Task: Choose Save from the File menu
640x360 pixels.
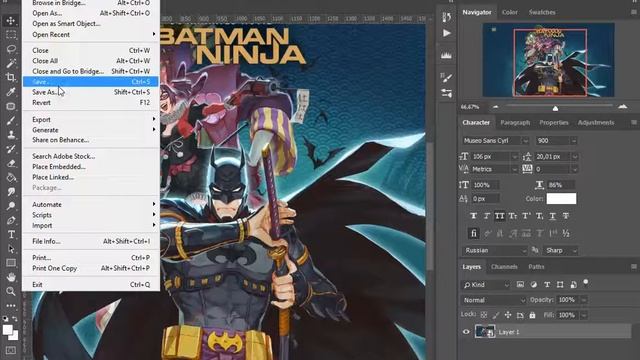Action: (91, 82)
